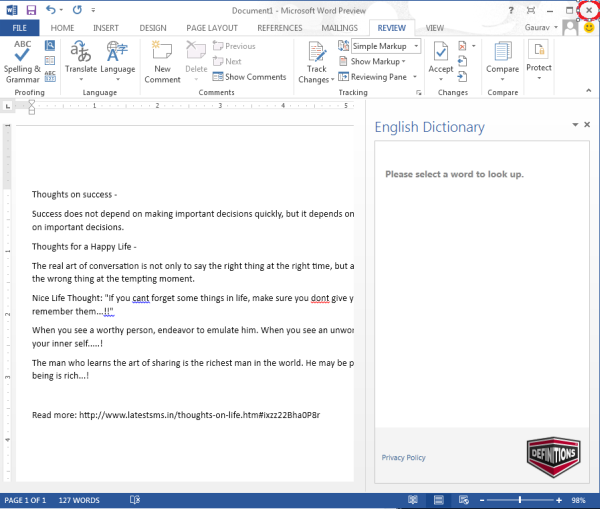This screenshot has height=509, width=600.
Task: Open the Thesaurus icon in Proofing
Action: click(50, 61)
